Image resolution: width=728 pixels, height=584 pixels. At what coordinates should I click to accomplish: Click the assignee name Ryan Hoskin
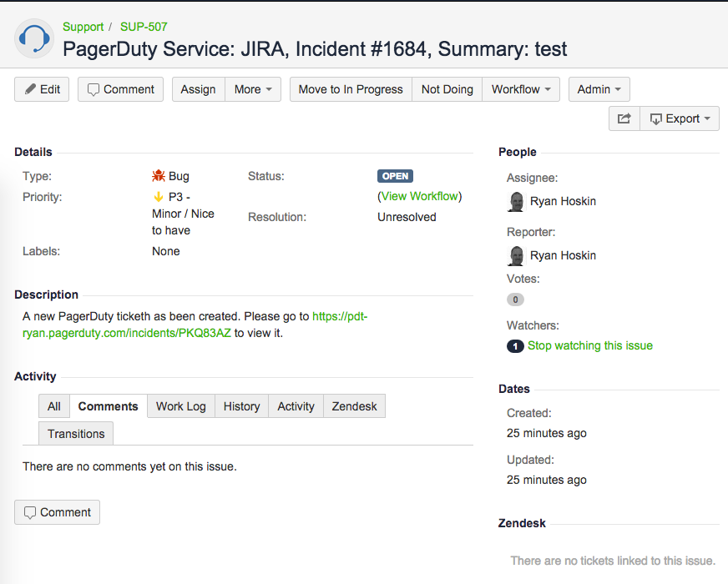click(x=563, y=201)
